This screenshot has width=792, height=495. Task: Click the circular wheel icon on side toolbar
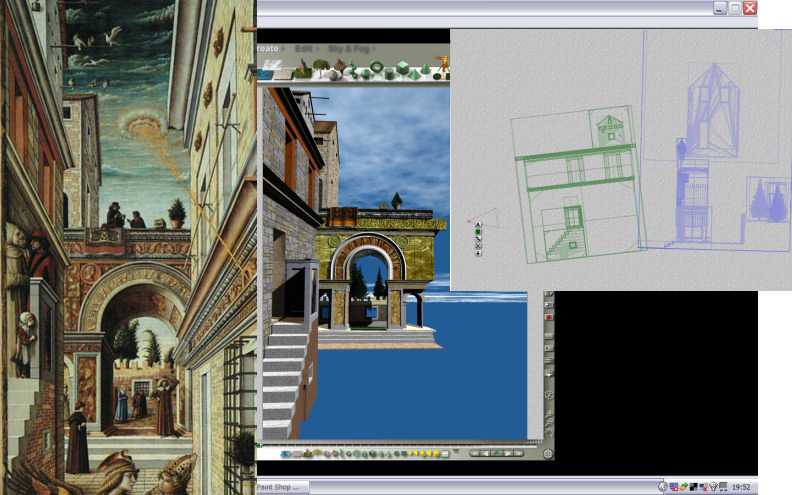(x=549, y=395)
